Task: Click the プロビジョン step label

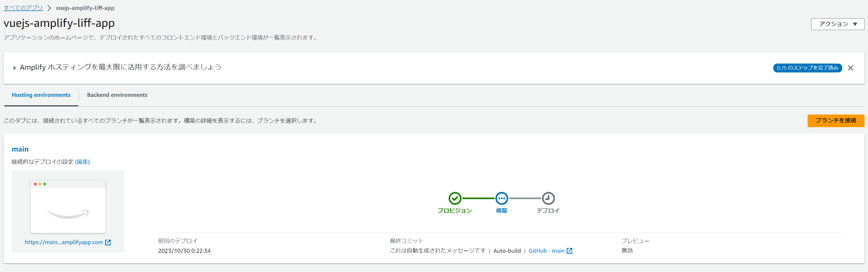Action: [455, 210]
